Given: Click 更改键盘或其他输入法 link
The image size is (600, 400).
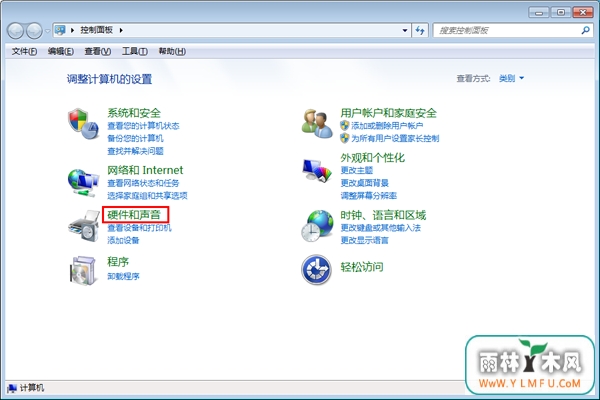Looking at the screenshot, I should [x=381, y=228].
